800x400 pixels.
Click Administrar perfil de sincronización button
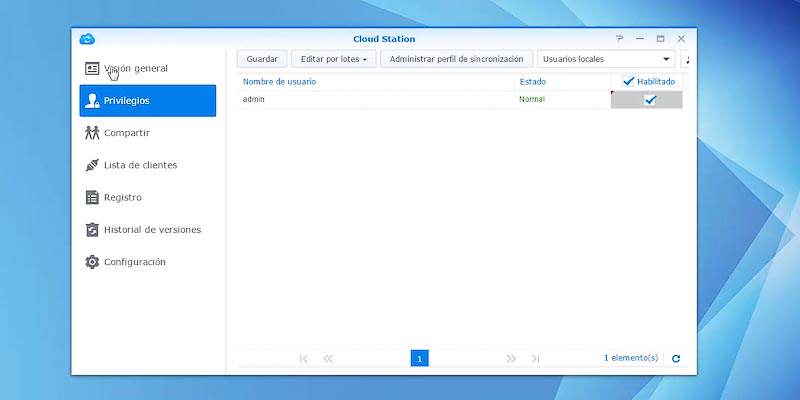[x=456, y=59]
